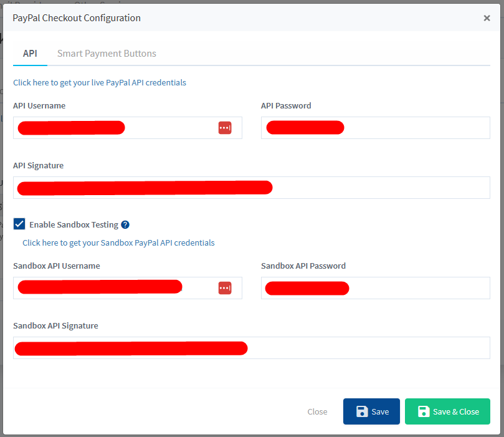Screen dimensions: 504x437
Task: Click password manager icon in Sandbox Username
Action: tap(225, 288)
